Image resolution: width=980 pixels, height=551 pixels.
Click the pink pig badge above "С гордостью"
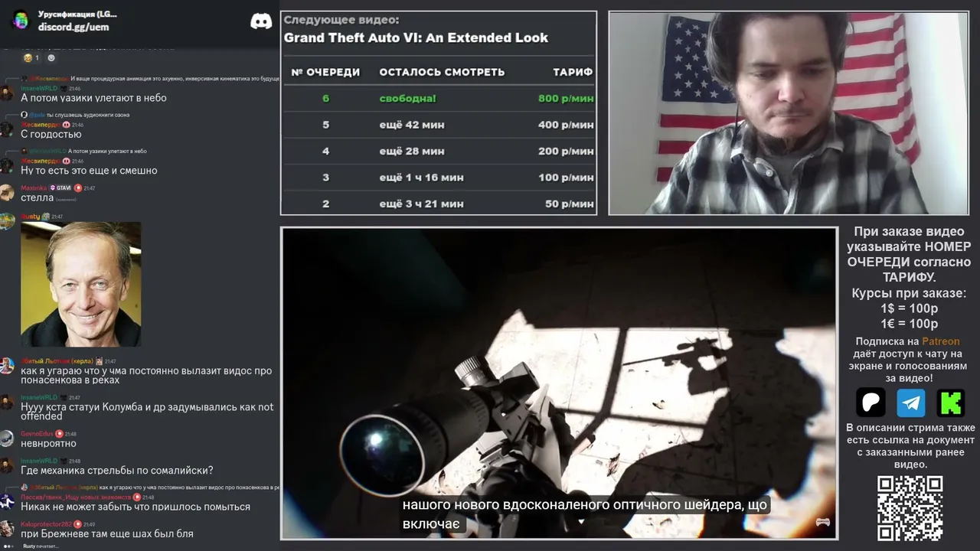click(x=66, y=125)
